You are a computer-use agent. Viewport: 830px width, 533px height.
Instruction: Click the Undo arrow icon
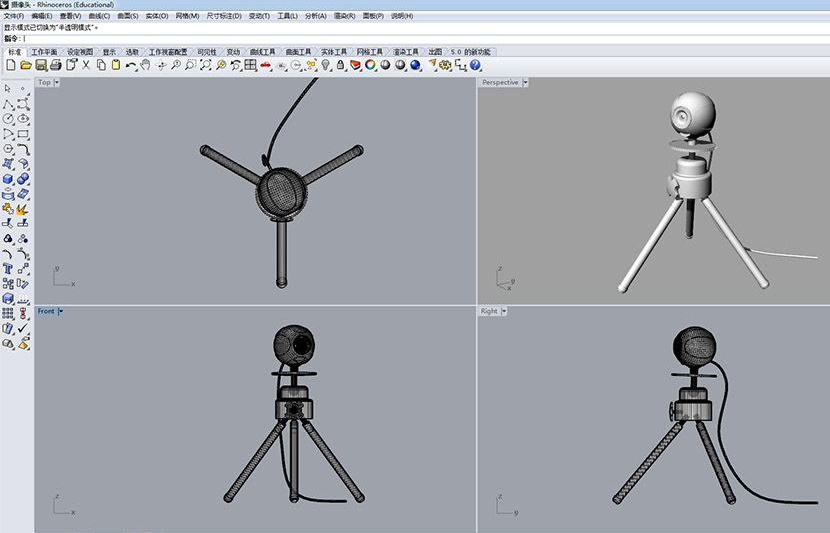(130, 65)
